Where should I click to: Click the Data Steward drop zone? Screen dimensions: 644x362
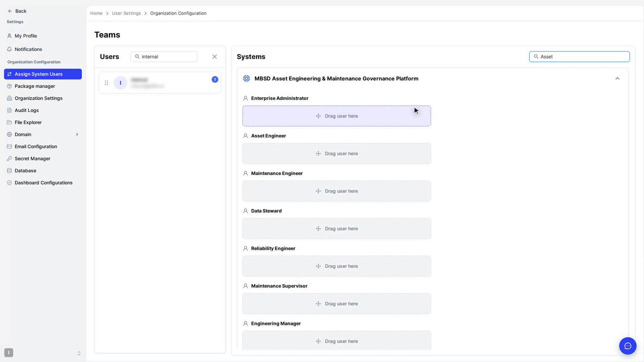point(337,229)
